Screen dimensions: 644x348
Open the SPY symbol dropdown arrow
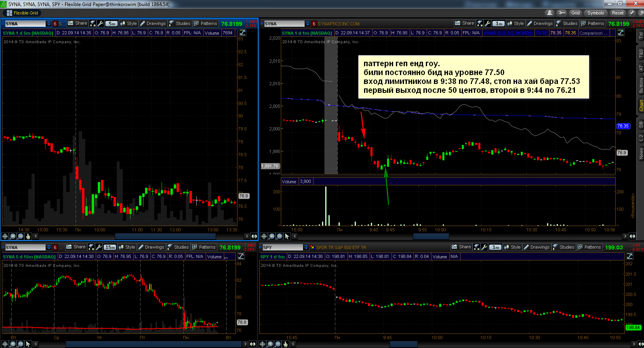point(306,247)
